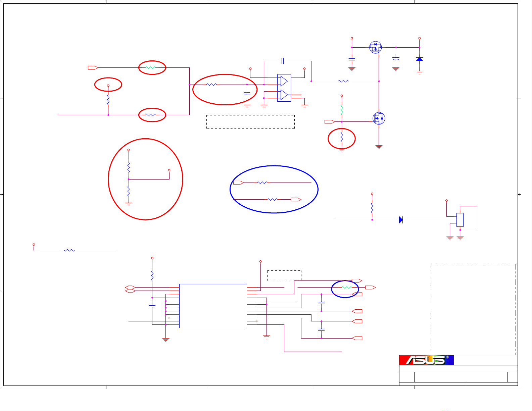Select the horizontal feedback capacitor above the op-amp
532x411 pixels.
(x=283, y=61)
